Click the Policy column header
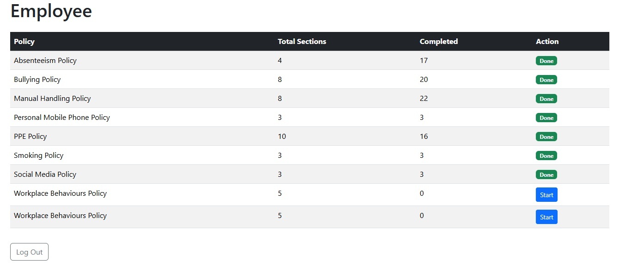The image size is (644, 268). (x=24, y=42)
